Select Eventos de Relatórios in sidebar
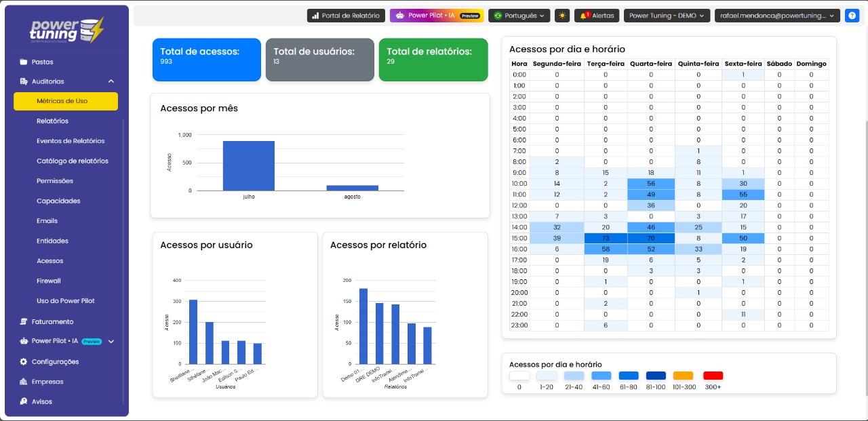Screen dimensions: 868x421 tap(71, 141)
